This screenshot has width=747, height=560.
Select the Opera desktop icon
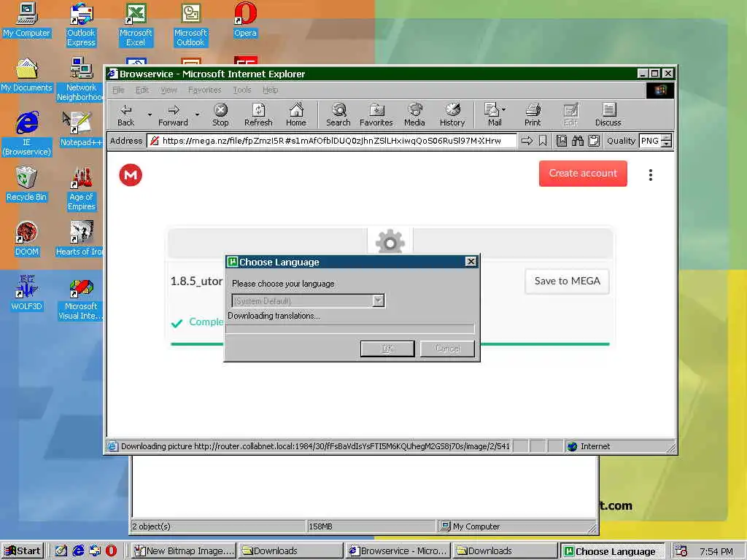[245, 20]
